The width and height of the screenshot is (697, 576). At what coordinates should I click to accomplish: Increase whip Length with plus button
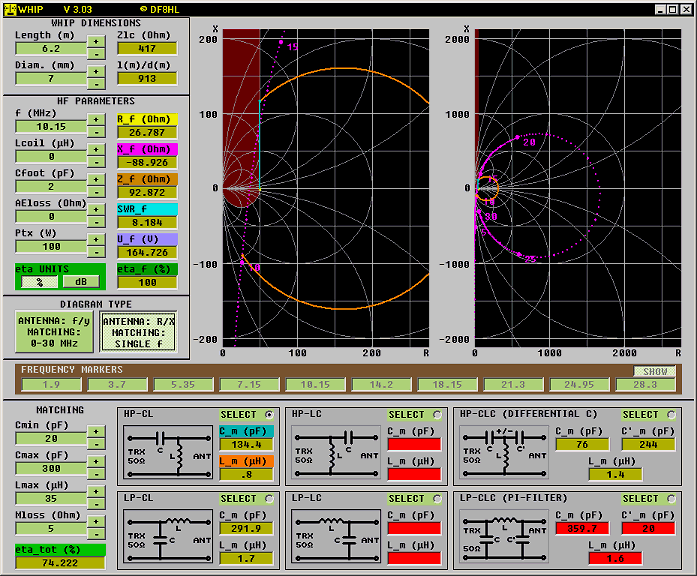95,42
